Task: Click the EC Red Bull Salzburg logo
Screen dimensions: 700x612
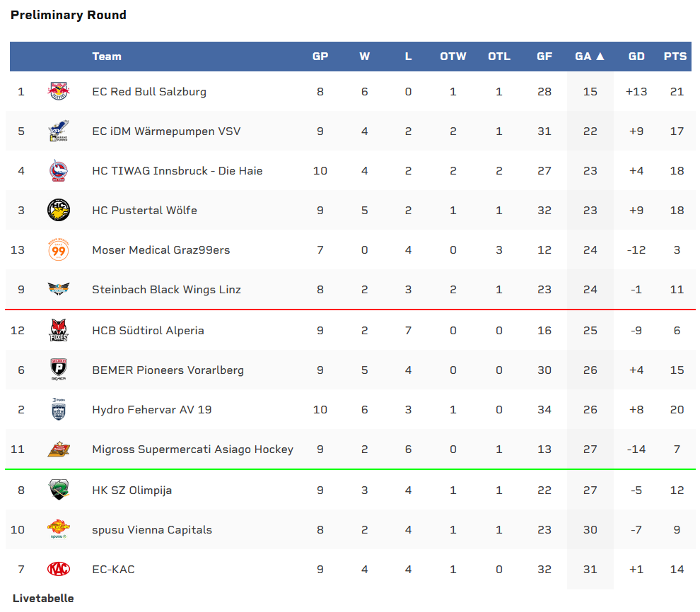Action: point(59,91)
